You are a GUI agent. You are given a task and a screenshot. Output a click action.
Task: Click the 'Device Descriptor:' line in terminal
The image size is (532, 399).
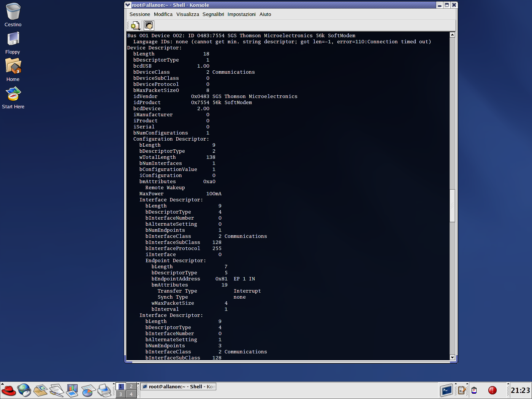coord(154,48)
